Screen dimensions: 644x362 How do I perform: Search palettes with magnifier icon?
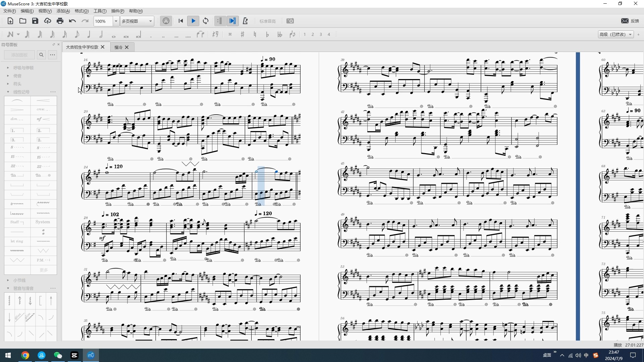(41, 55)
